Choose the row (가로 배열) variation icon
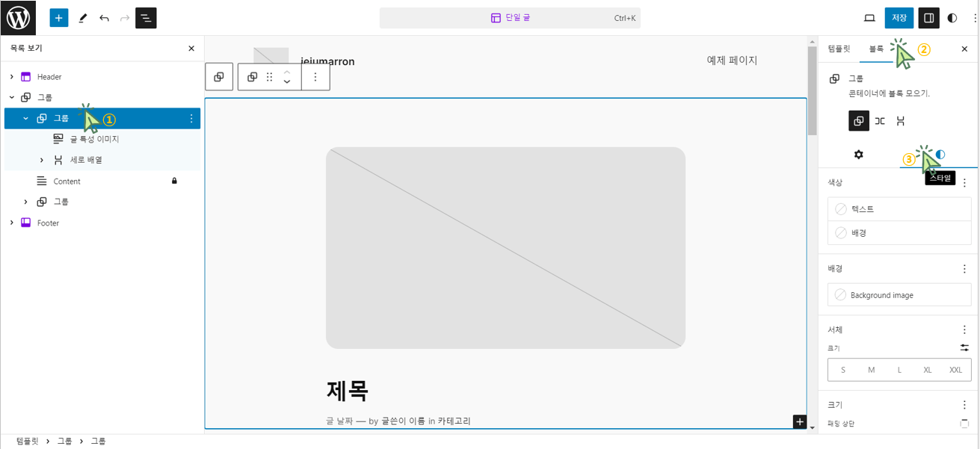980x449 pixels. pyautogui.click(x=880, y=121)
